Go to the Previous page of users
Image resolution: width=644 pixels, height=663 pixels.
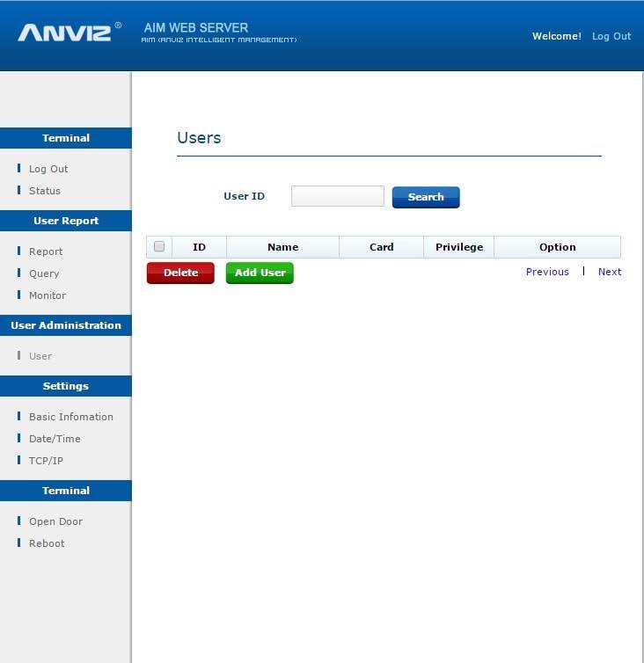tap(547, 272)
